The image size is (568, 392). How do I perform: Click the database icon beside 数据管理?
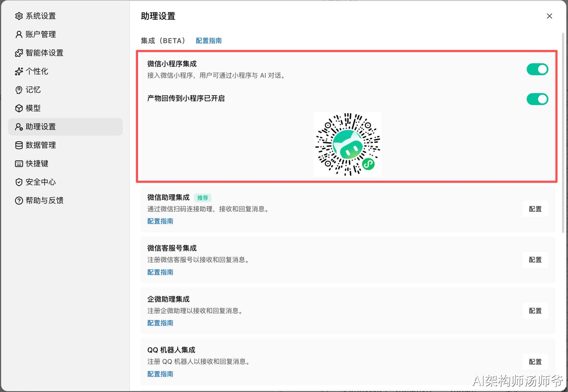point(19,145)
